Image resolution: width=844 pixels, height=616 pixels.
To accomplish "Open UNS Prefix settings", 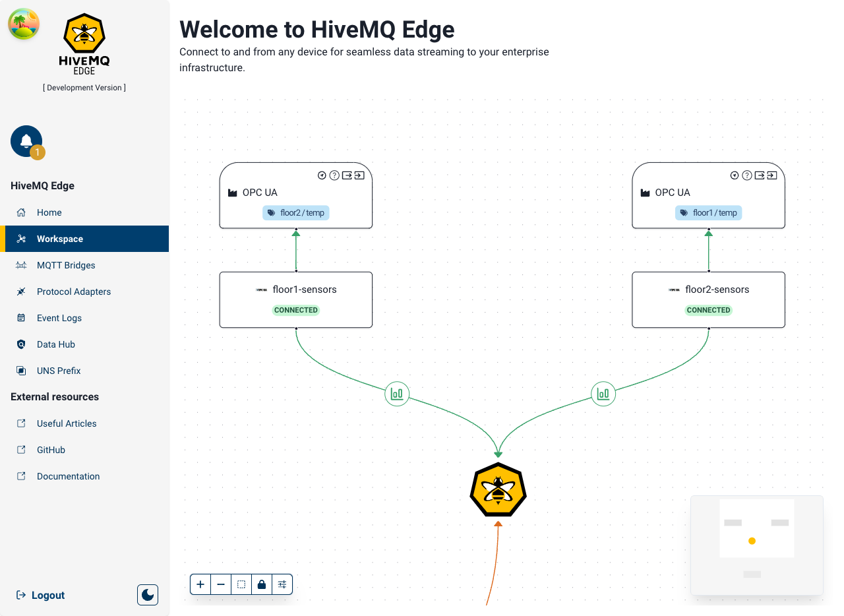I will pos(84,371).
